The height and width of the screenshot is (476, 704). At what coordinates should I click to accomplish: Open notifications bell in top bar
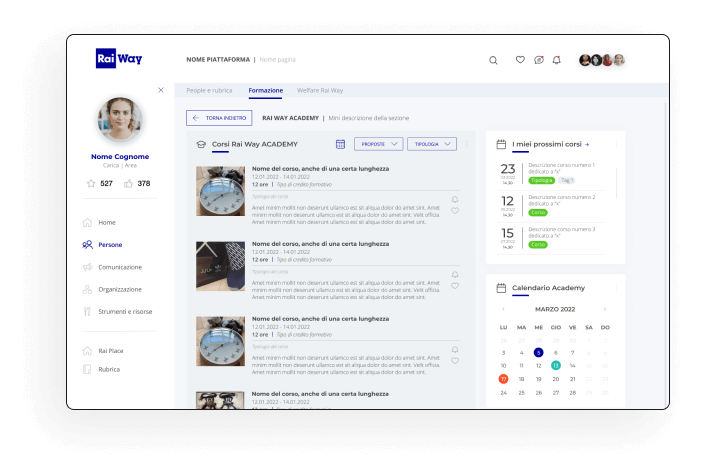[557, 60]
